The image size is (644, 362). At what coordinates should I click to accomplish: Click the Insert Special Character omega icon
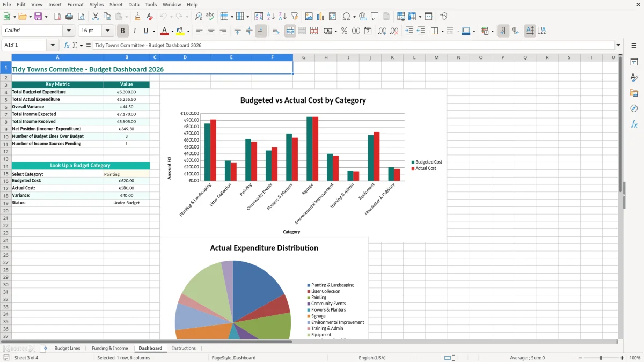click(346, 17)
